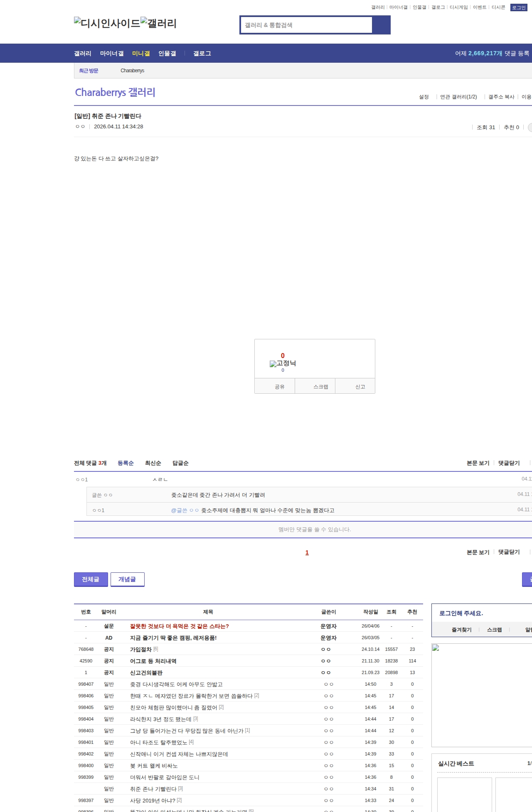Image resolution: width=532 pixels, height=812 pixels.
Task: Open post titled 라식한지 3년 정도 됐는데
Action: click(160, 719)
